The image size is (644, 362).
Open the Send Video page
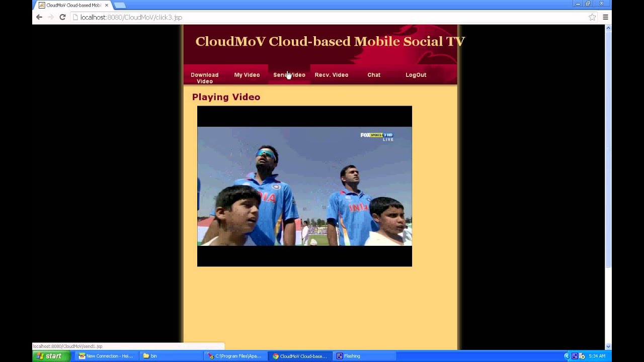tap(289, 75)
